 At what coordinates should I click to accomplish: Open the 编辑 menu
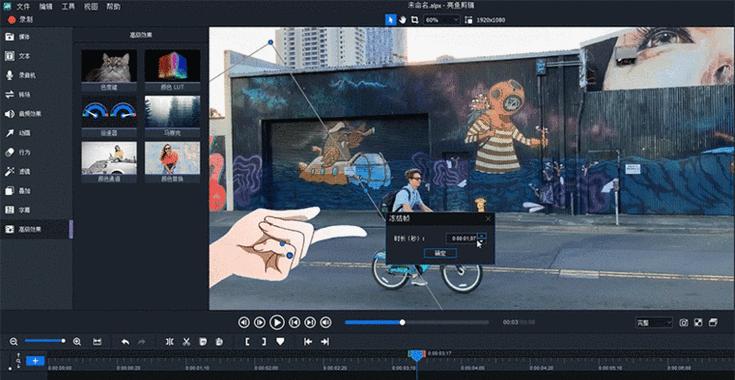tap(46, 7)
